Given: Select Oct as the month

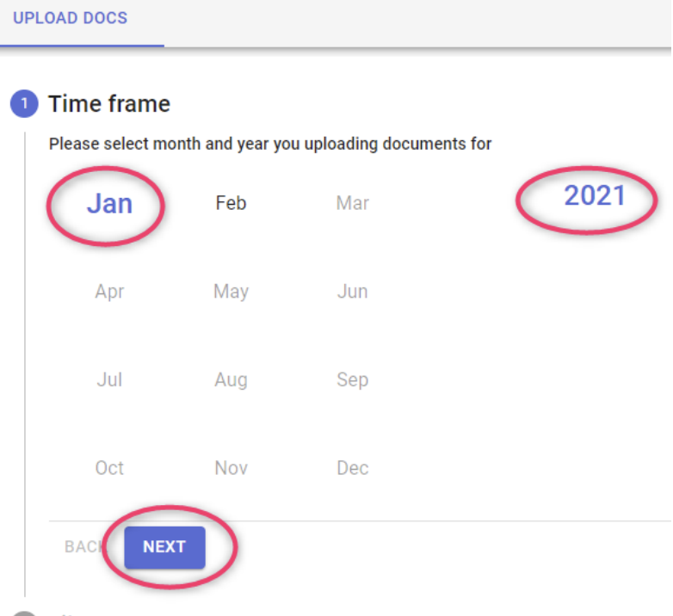Looking at the screenshot, I should (x=109, y=468).
